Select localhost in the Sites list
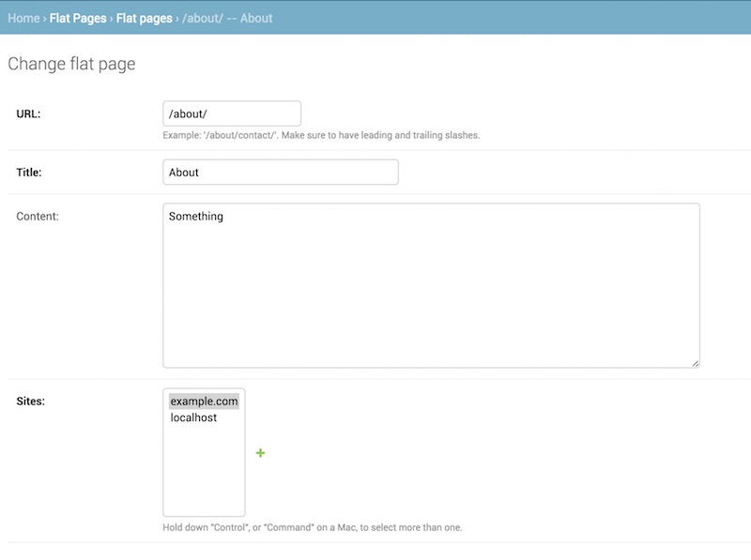Viewport: 751px width, 560px height. point(193,417)
